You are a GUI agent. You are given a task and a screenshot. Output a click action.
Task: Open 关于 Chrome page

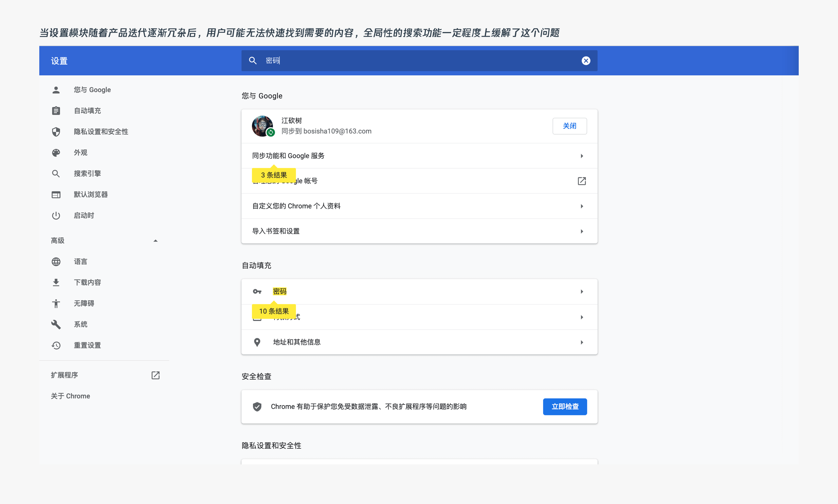[x=70, y=396]
